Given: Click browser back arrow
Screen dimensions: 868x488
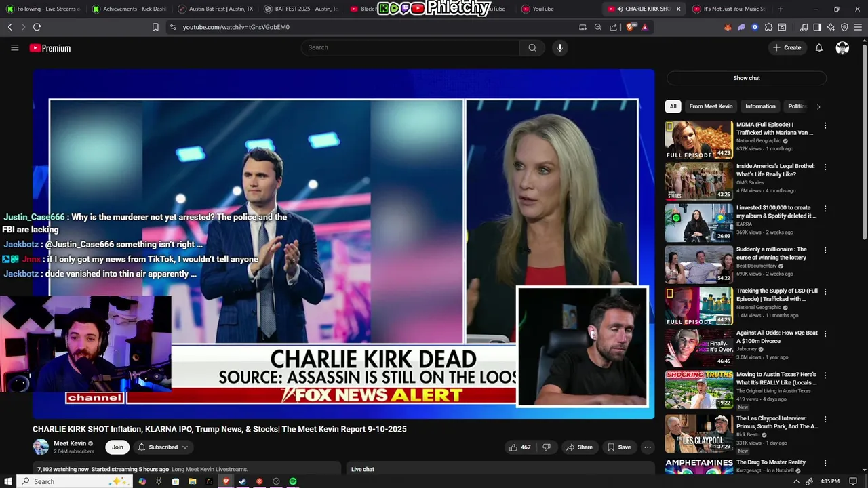Looking at the screenshot, I should pos(9,27).
